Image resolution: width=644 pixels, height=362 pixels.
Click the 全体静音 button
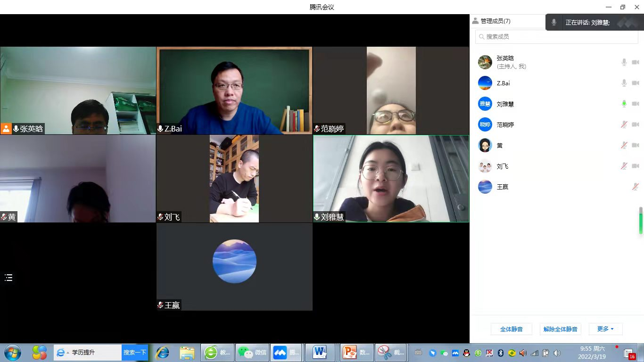coord(511,329)
